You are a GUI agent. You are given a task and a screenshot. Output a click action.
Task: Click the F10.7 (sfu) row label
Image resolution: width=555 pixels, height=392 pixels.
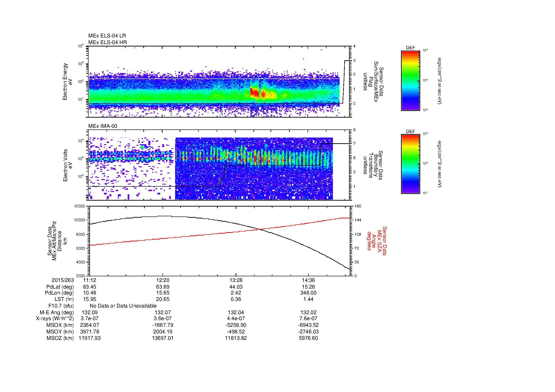point(61,306)
